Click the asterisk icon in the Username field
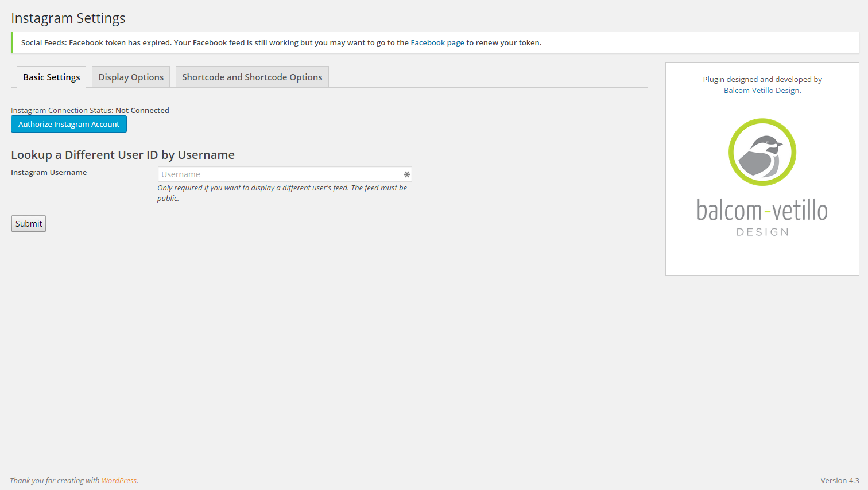868x490 pixels. coord(406,174)
